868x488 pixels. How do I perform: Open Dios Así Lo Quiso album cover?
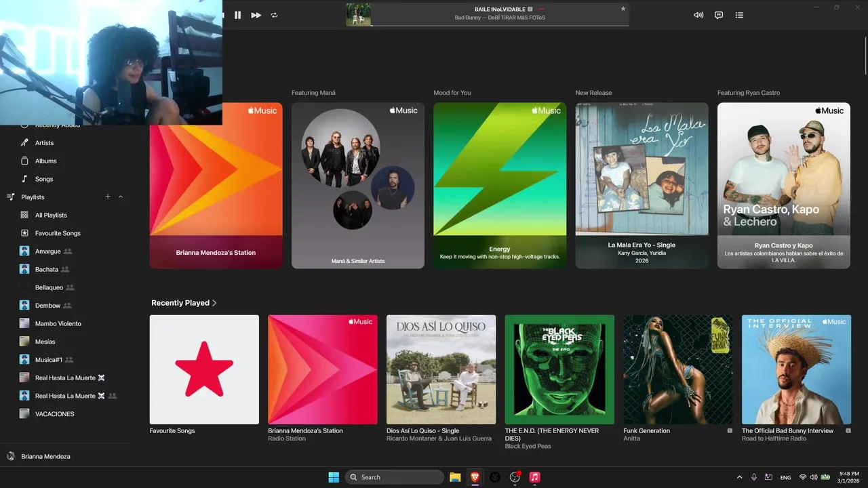441,369
